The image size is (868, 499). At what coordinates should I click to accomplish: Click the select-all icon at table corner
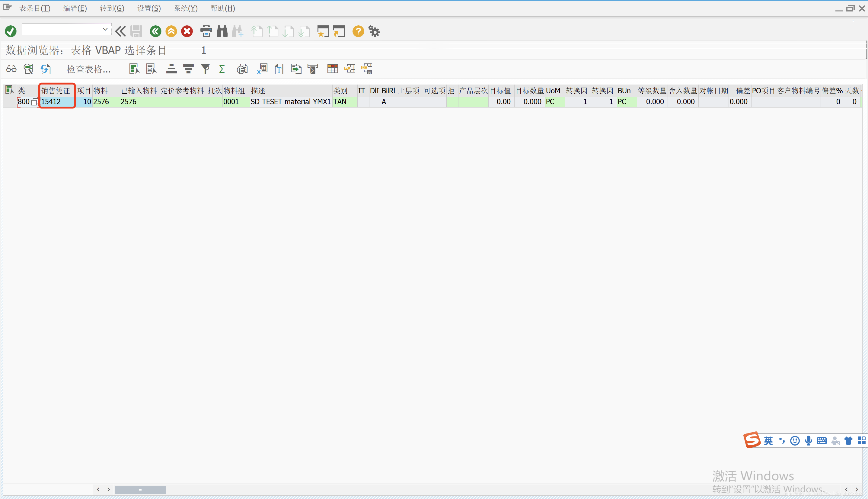pos(10,90)
